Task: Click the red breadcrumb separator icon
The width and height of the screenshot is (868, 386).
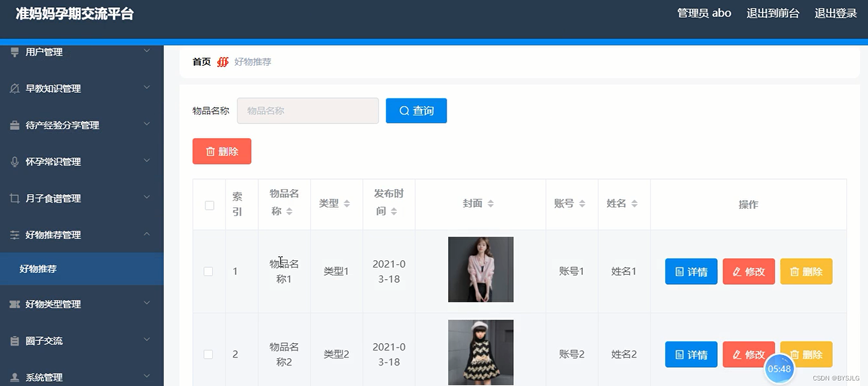Action: pyautogui.click(x=223, y=62)
